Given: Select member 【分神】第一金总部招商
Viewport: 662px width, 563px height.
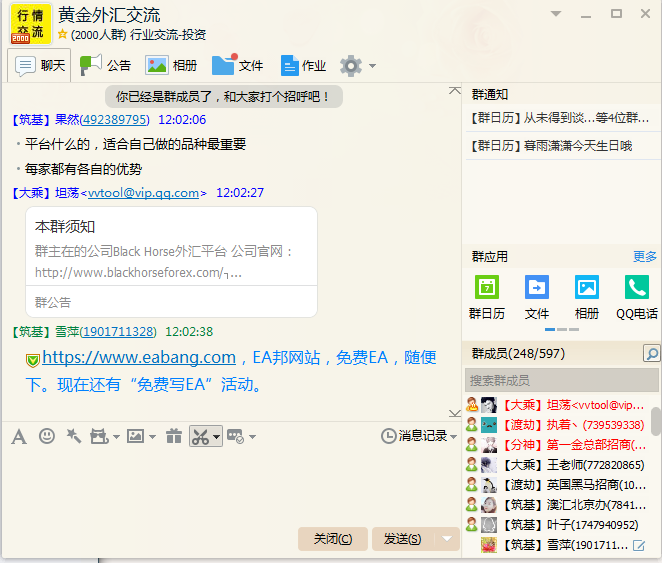Looking at the screenshot, I should point(557,445).
